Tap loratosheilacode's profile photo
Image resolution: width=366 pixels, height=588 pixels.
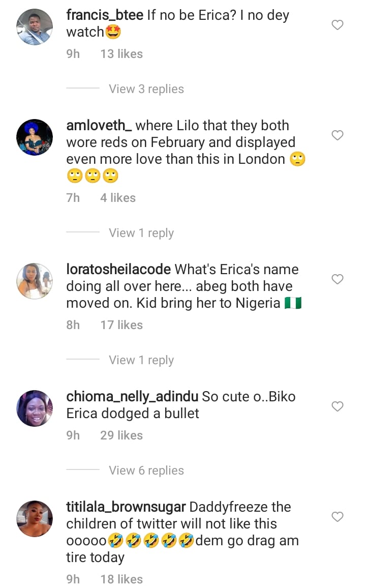(x=35, y=281)
